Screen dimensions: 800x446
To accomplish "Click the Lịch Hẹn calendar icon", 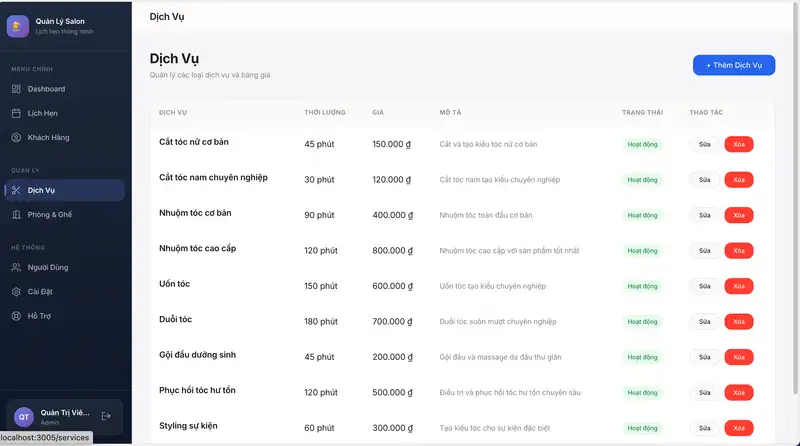I will (x=16, y=113).
